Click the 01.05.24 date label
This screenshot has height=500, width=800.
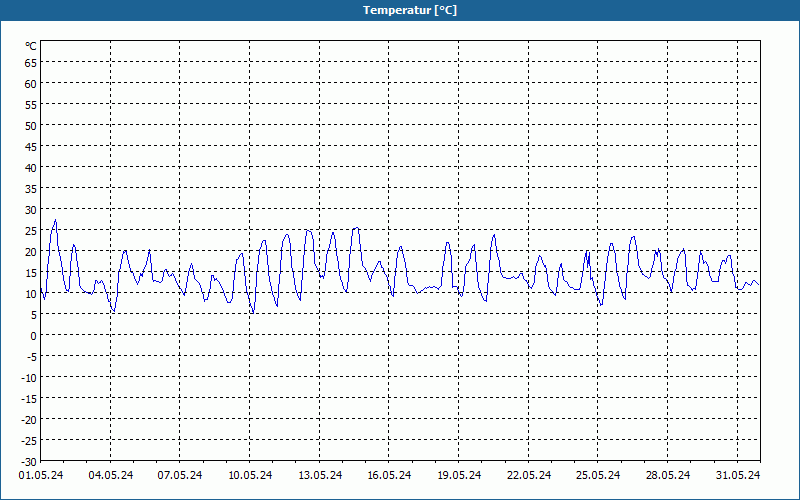click(x=41, y=475)
